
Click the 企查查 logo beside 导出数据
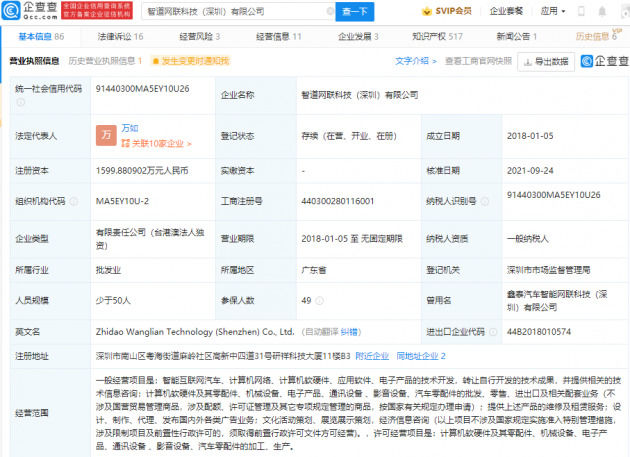click(x=605, y=61)
